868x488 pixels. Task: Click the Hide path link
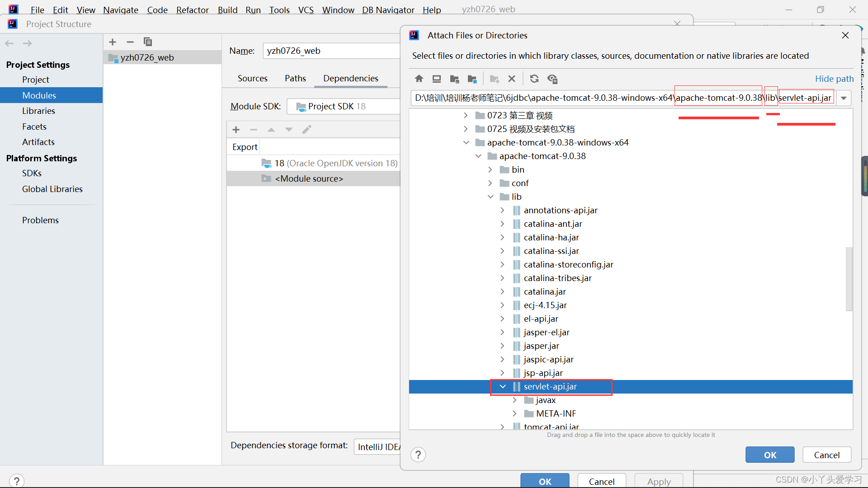click(834, 79)
